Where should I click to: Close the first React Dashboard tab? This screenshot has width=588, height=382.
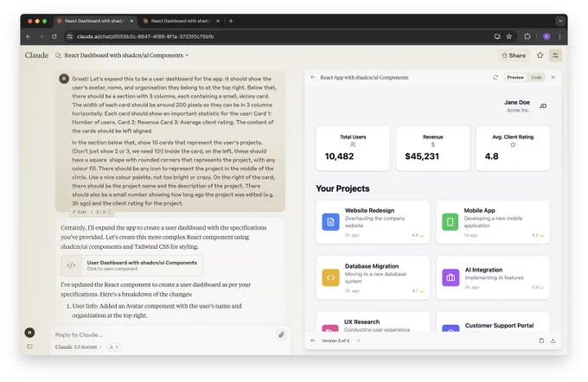[131, 21]
